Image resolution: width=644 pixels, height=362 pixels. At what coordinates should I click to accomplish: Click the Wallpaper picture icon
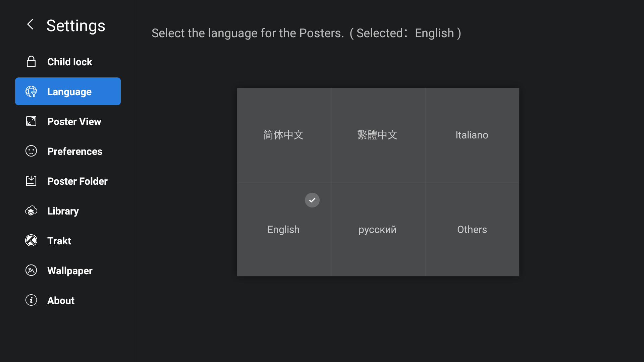coord(31,270)
